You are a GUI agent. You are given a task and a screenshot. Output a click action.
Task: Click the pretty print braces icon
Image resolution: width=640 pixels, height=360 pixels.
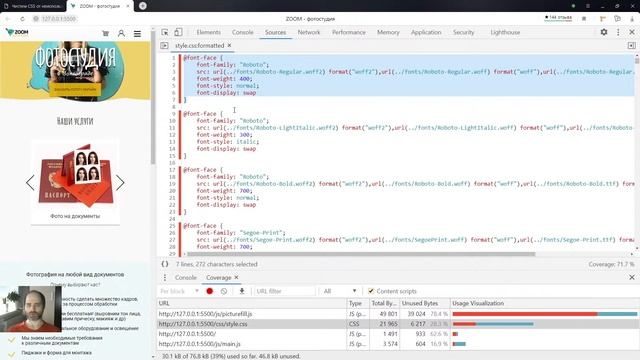[x=164, y=264]
